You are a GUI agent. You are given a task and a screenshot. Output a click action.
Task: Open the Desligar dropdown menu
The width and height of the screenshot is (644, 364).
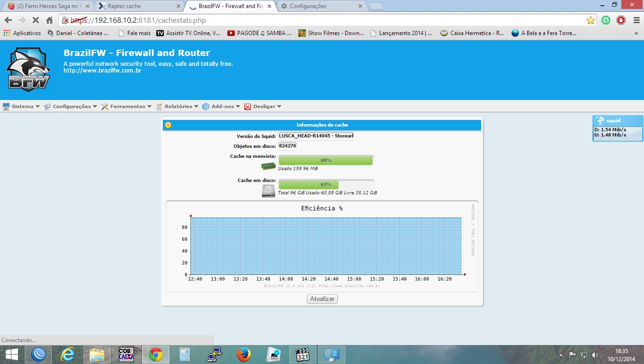[x=263, y=107]
